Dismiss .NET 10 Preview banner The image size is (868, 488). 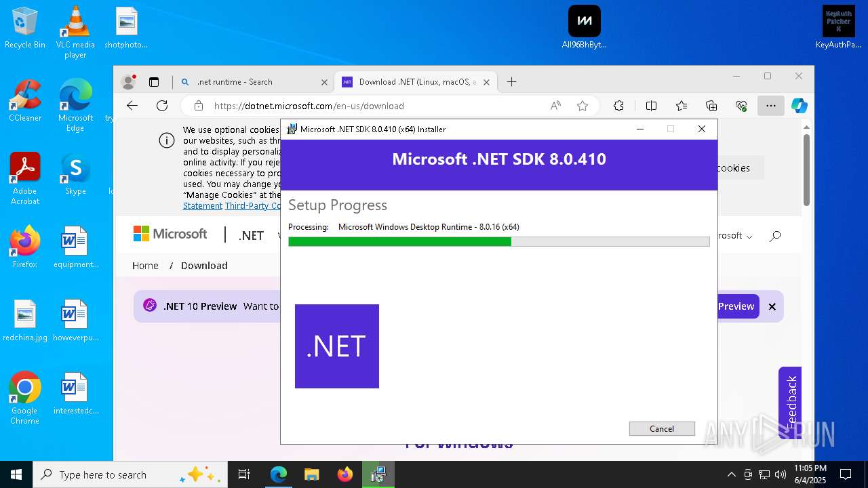(x=772, y=306)
